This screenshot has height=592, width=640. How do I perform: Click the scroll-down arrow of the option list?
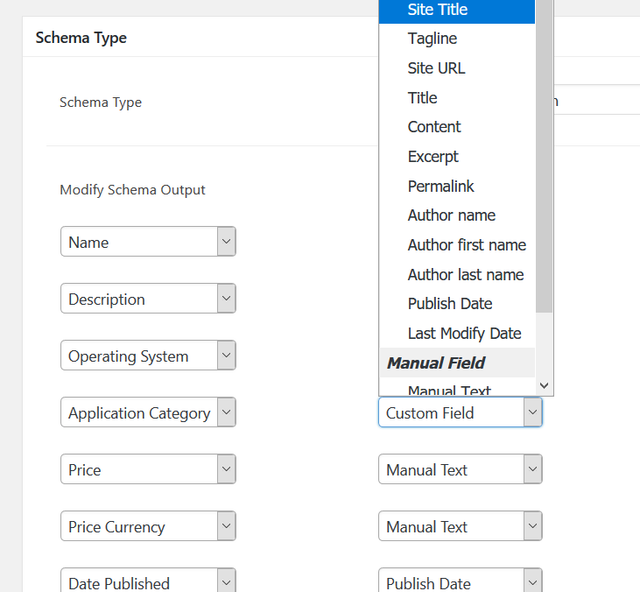[544, 385]
